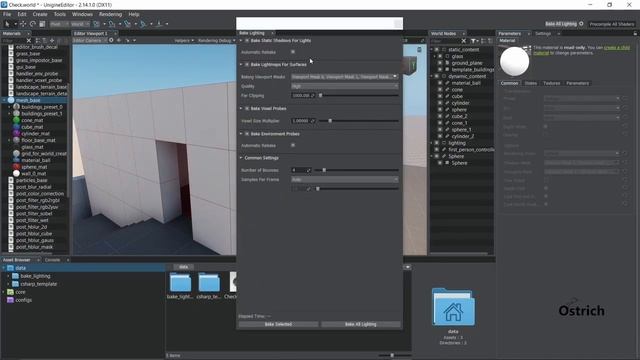Toggle Bake Lightmaps For Surfaces checkbox

(247, 64)
